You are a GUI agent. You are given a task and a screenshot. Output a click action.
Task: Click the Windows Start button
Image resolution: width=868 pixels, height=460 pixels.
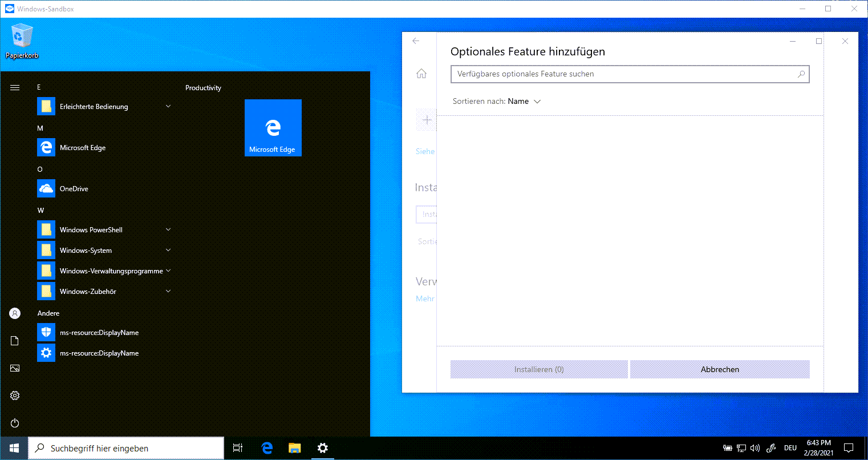click(14, 448)
